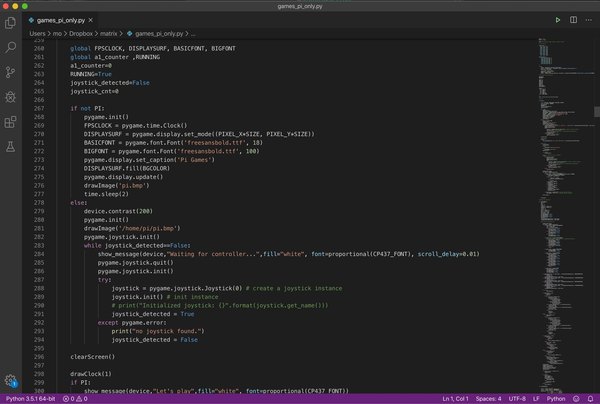The image size is (600, 404).
Task: Open the notifications bell icon
Action: pos(590,399)
